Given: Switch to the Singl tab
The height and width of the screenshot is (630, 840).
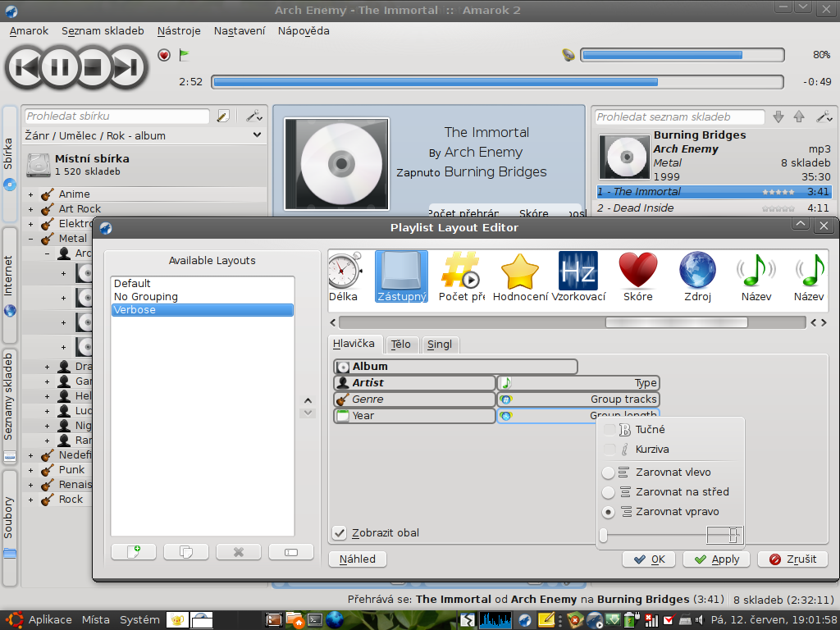Looking at the screenshot, I should [440, 344].
